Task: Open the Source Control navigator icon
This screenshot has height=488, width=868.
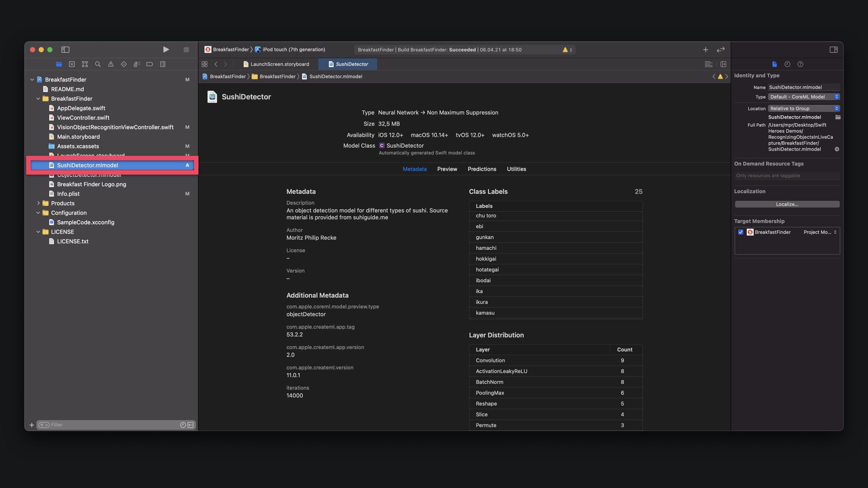Action: pos(72,64)
